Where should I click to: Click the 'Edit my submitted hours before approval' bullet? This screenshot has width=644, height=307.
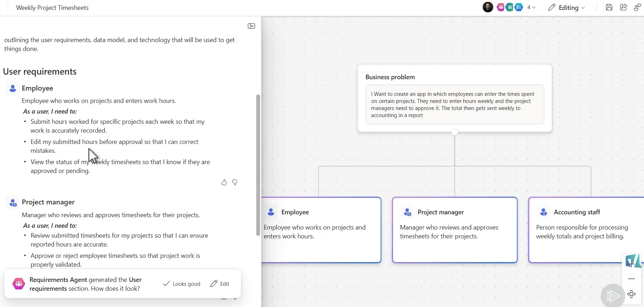(x=114, y=146)
